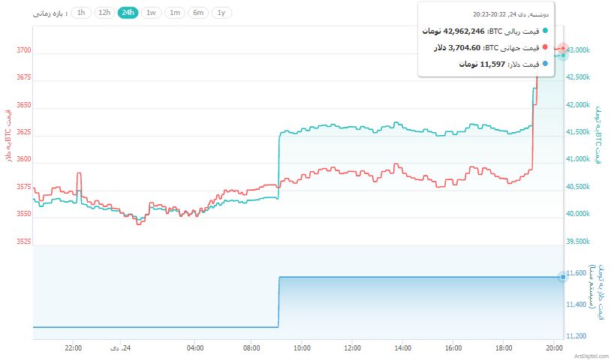
Task: Click the tooltip date header text
Action: (510, 14)
